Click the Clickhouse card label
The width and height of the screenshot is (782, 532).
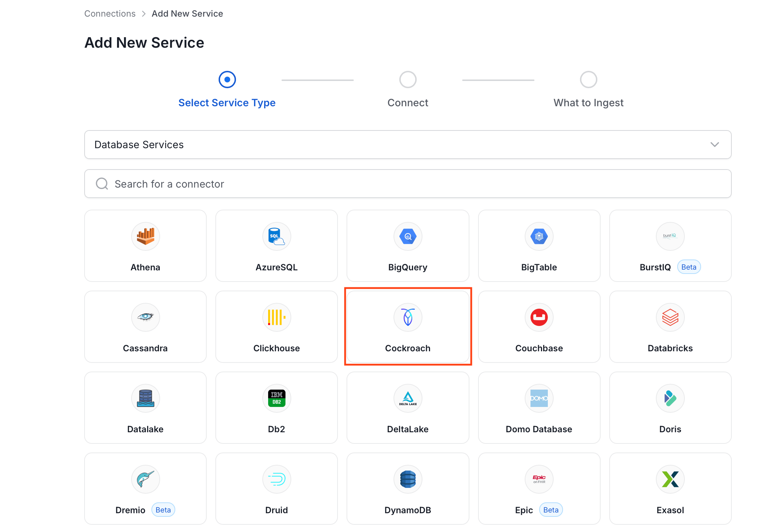point(276,348)
